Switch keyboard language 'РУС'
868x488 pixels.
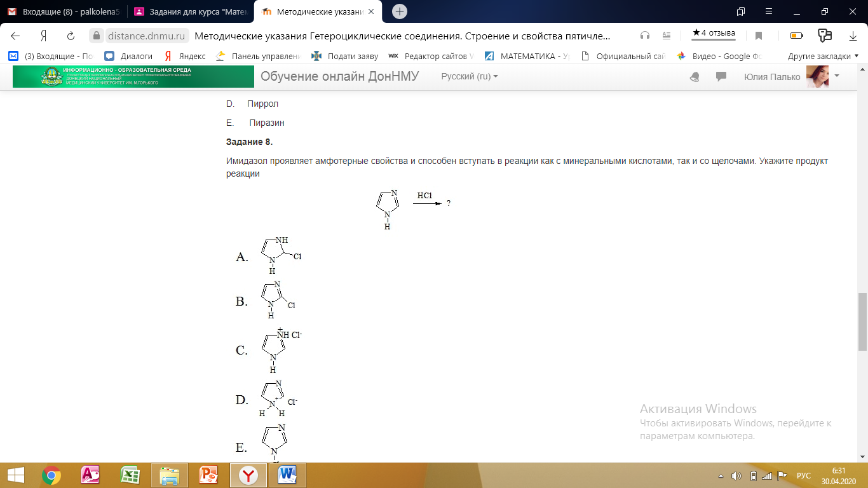804,476
